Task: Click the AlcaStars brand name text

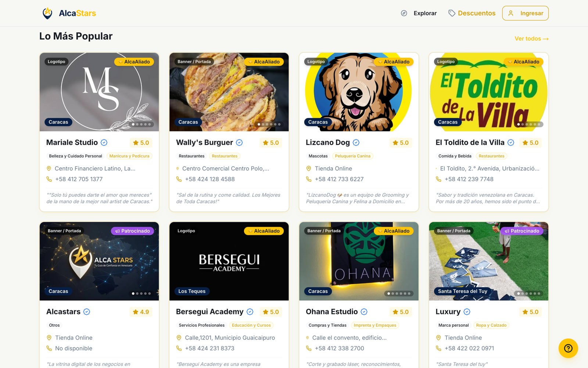Action: (x=78, y=13)
